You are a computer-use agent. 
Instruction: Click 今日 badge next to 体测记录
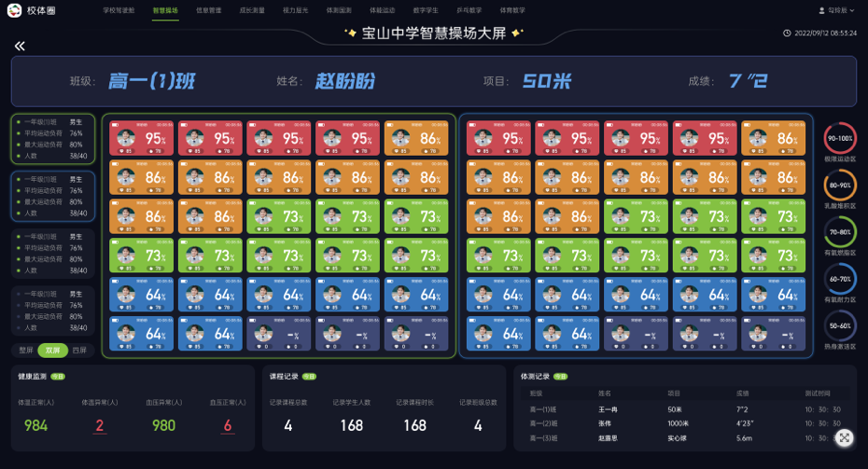point(560,377)
